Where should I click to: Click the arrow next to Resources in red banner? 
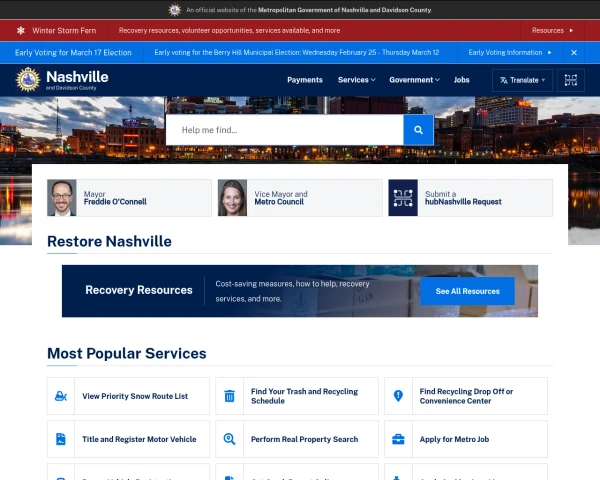(x=571, y=30)
